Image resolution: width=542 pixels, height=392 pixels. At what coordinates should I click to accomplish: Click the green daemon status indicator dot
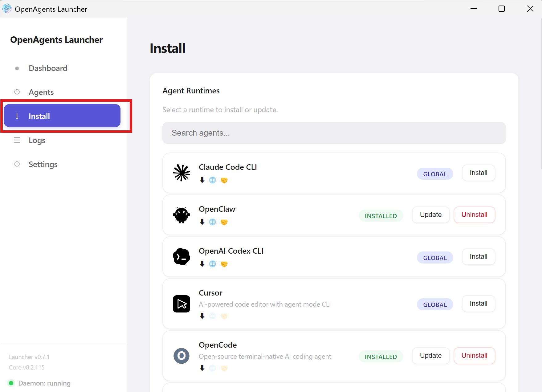click(11, 383)
